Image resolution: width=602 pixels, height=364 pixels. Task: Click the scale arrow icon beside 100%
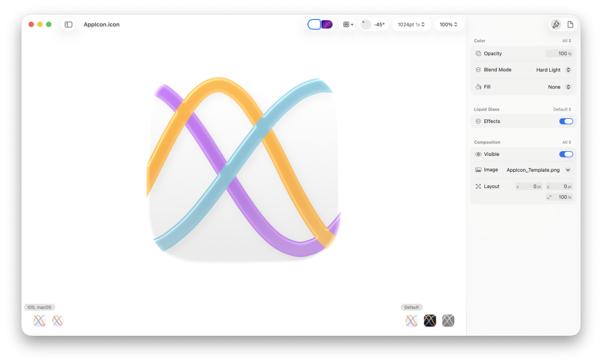click(550, 197)
